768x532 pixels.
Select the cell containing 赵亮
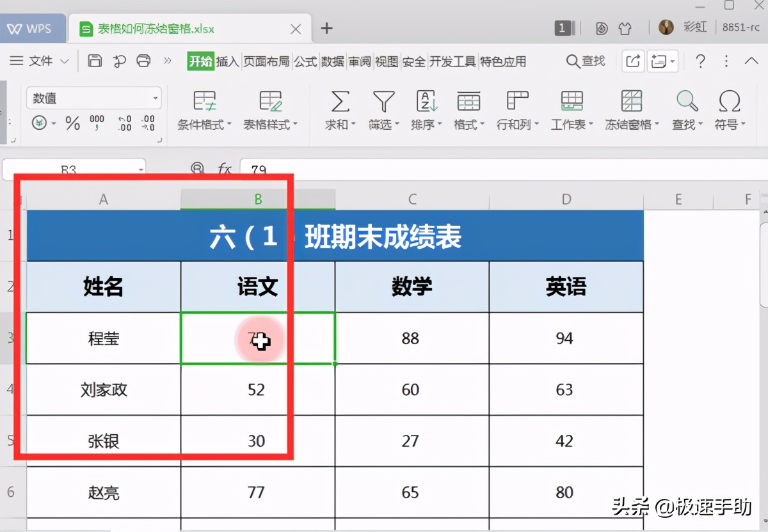(103, 493)
